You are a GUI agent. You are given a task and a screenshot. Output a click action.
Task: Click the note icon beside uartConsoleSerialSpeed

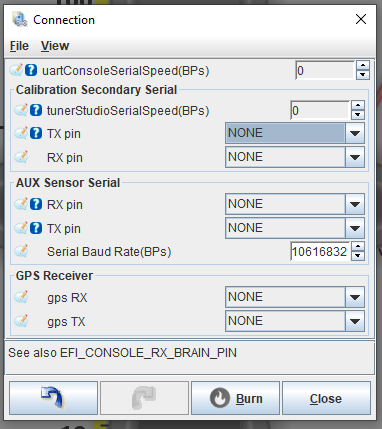[16, 70]
